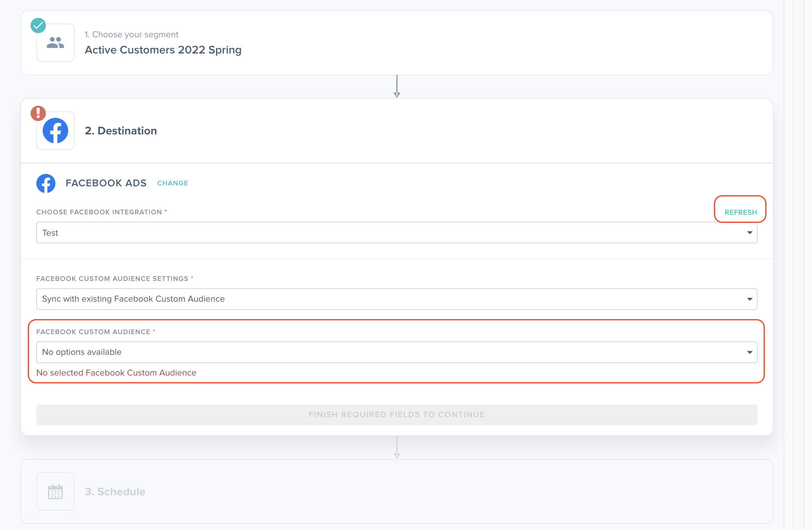Viewport: 812px width, 530px height.
Task: Click Finish Required Fields To Continue button
Action: click(397, 415)
